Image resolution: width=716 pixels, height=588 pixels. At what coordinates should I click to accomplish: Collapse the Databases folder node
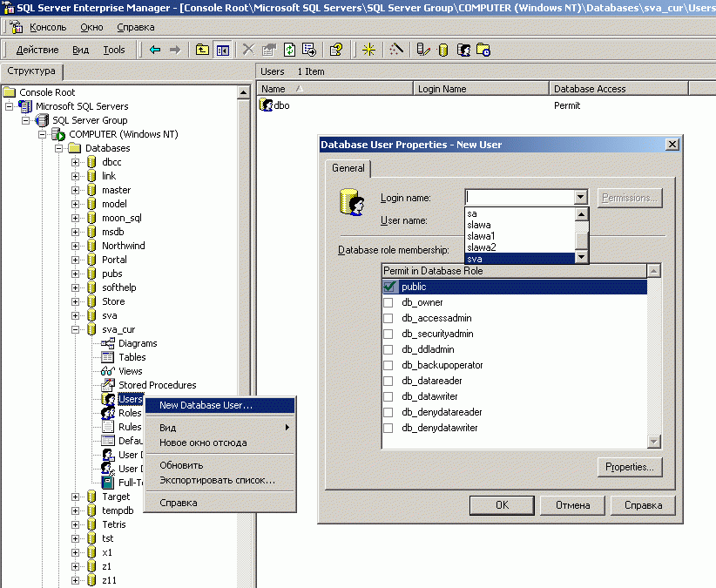click(58, 148)
